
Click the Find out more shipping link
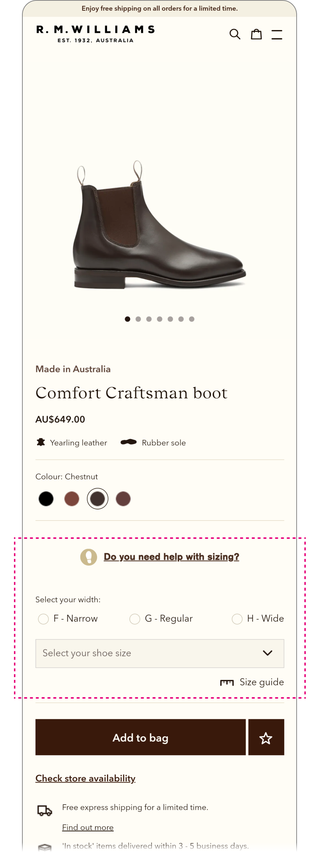[88, 827]
